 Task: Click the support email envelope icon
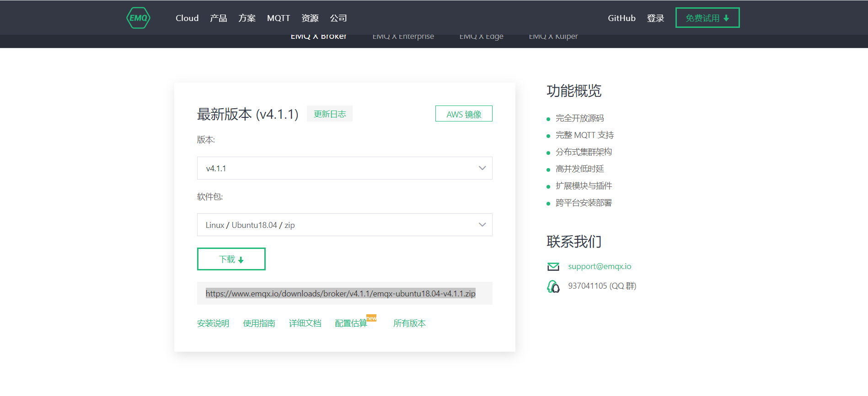click(x=553, y=267)
